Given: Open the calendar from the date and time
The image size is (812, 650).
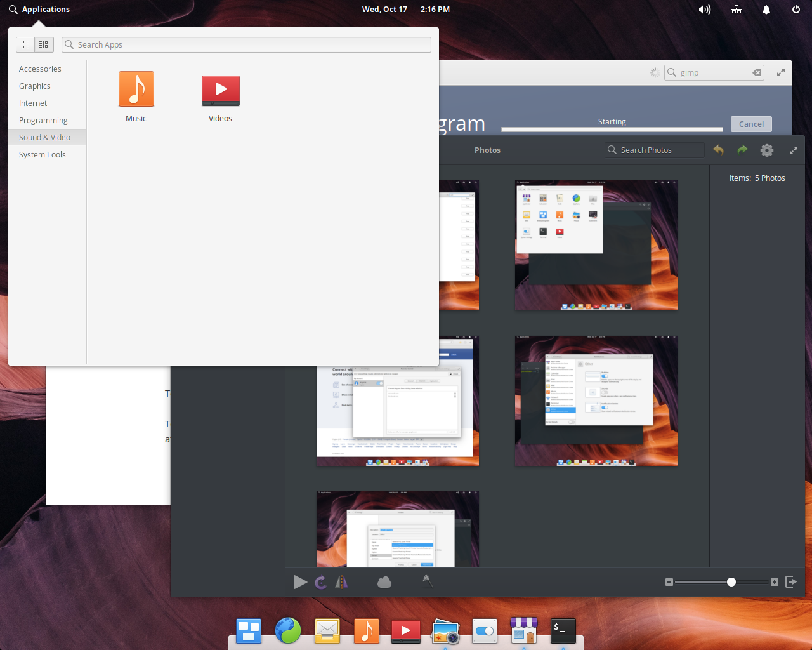Looking at the screenshot, I should 406,9.
